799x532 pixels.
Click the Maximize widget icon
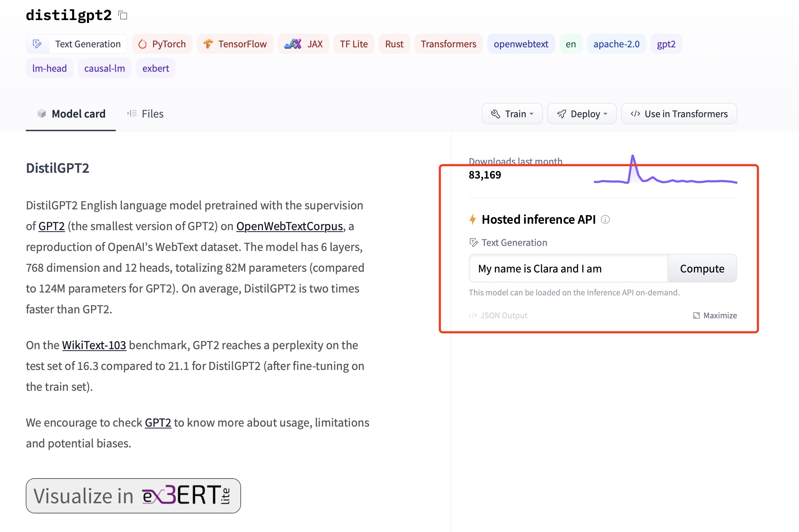pos(696,315)
